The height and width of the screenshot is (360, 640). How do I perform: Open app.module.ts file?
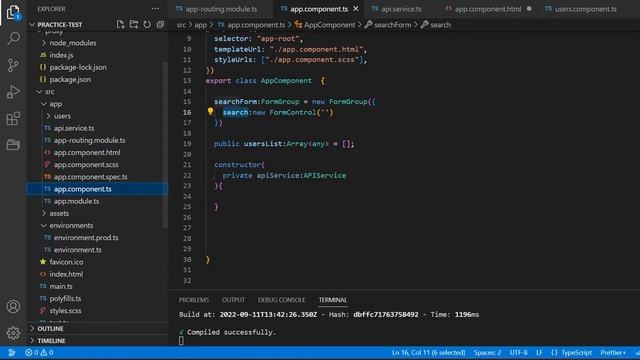click(x=76, y=201)
